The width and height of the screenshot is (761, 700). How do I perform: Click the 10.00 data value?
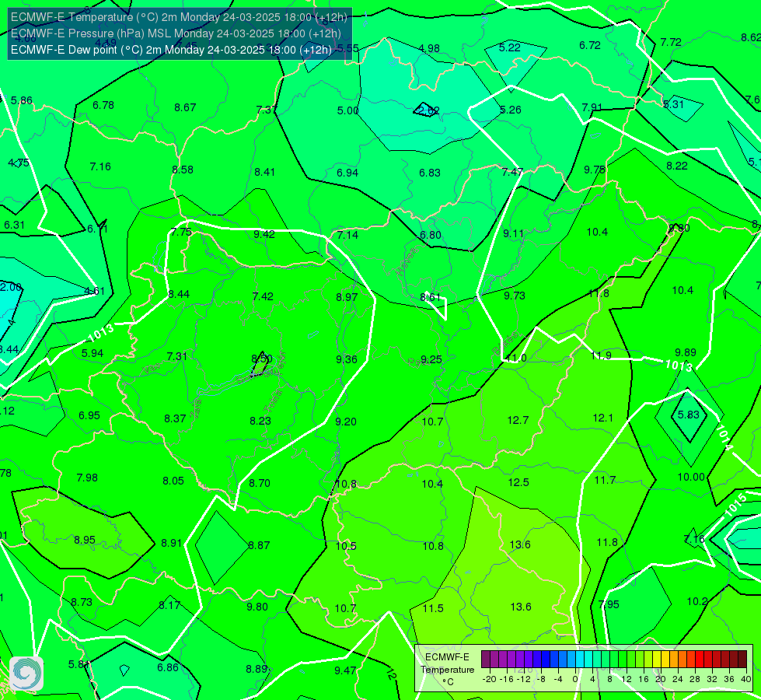(x=691, y=477)
